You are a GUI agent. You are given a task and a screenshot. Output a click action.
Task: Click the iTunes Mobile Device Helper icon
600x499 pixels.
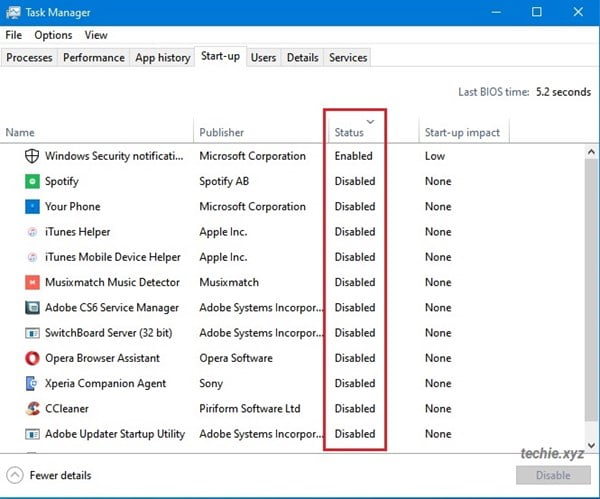32,257
